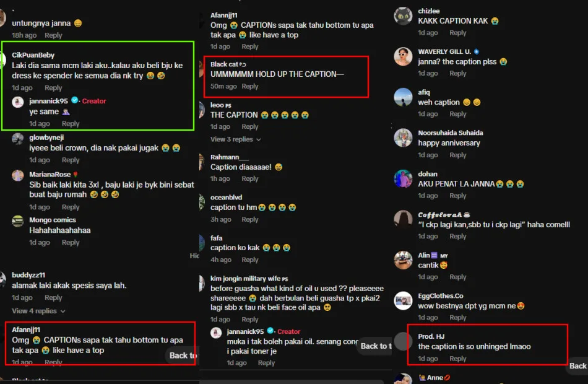
Task: Expand View 3 replies under leoo
Action: pyautogui.click(x=235, y=139)
